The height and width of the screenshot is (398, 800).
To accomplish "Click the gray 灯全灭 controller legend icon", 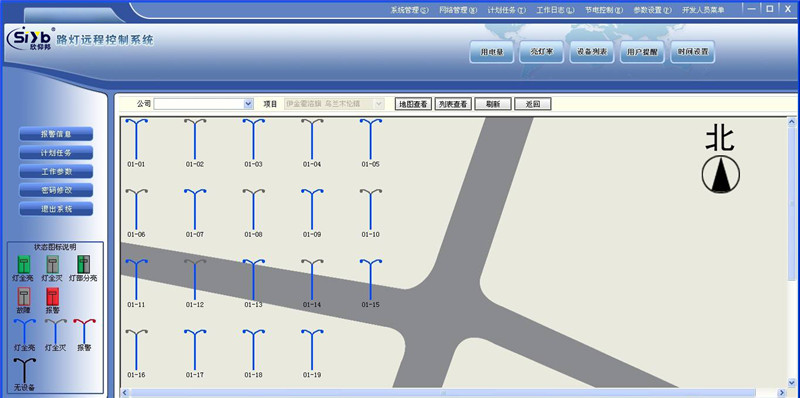I will tap(53, 264).
